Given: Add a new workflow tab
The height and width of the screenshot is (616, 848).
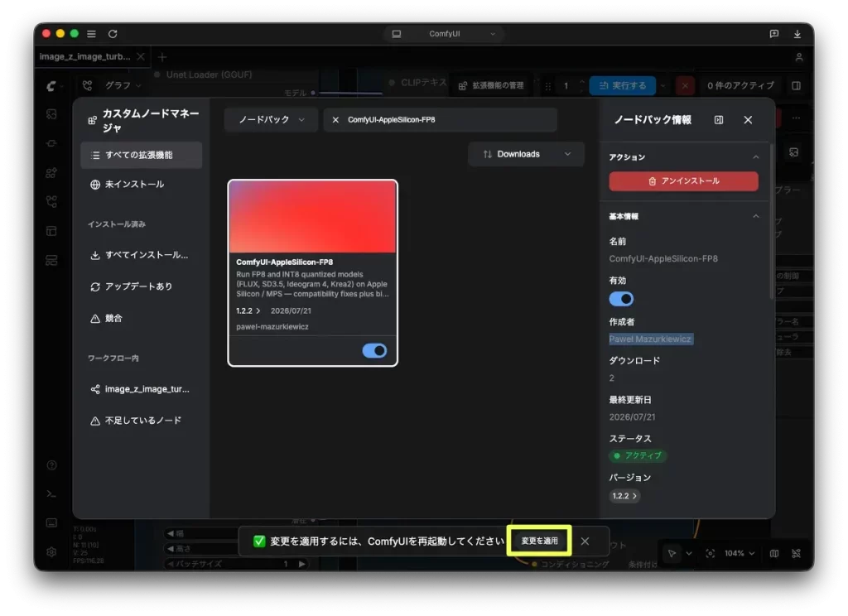Looking at the screenshot, I should click(162, 57).
